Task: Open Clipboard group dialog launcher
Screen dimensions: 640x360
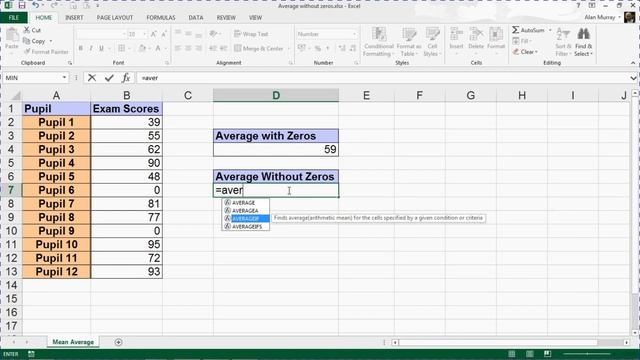Action: [x=70, y=63]
